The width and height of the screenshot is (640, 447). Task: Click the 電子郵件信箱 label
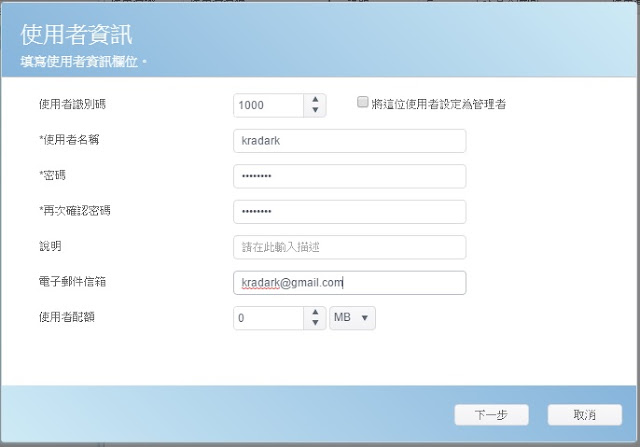pyautogui.click(x=72, y=282)
